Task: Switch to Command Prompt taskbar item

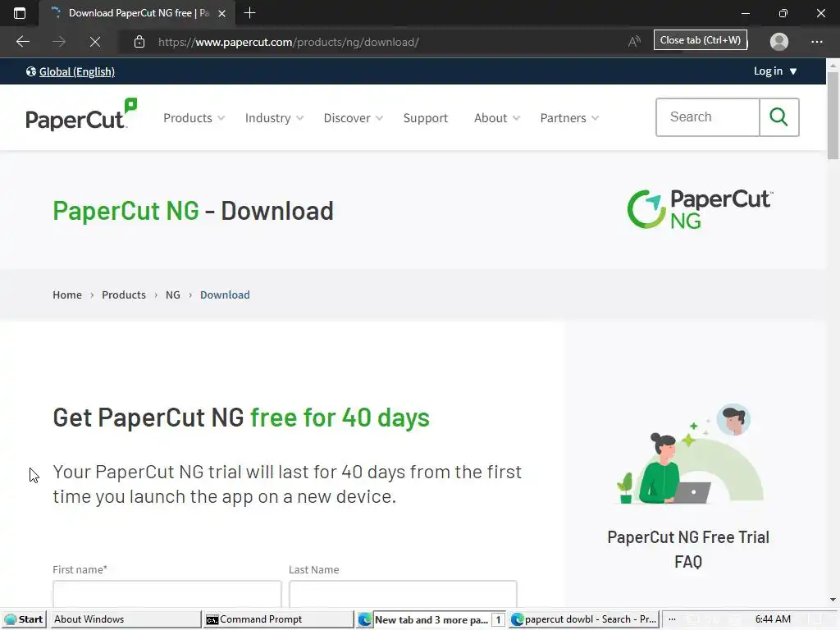Action: (278, 619)
